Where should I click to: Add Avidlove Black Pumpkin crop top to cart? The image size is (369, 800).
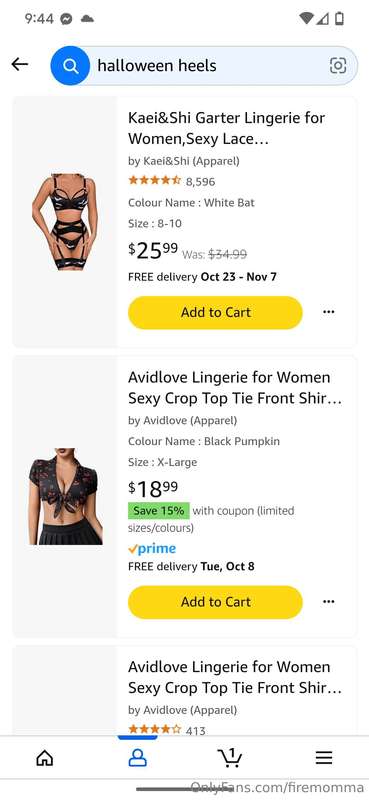tap(215, 602)
